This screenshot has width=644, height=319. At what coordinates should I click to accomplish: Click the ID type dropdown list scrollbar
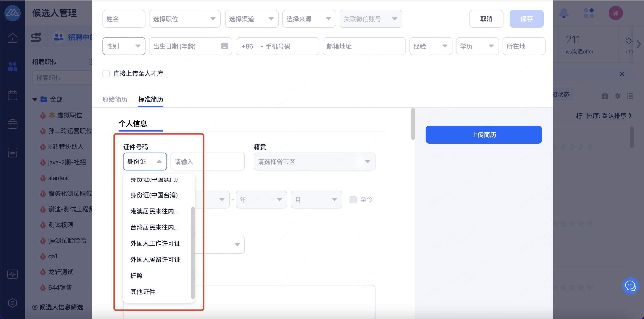click(193, 253)
